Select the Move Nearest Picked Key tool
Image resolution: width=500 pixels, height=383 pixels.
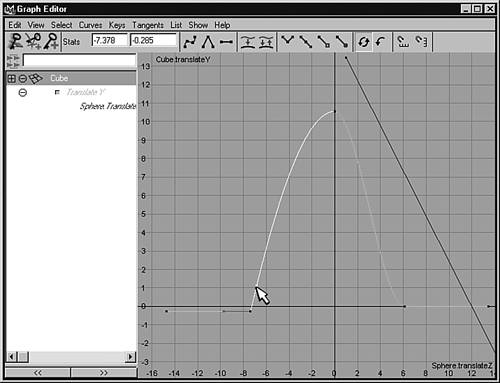[x=16, y=42]
